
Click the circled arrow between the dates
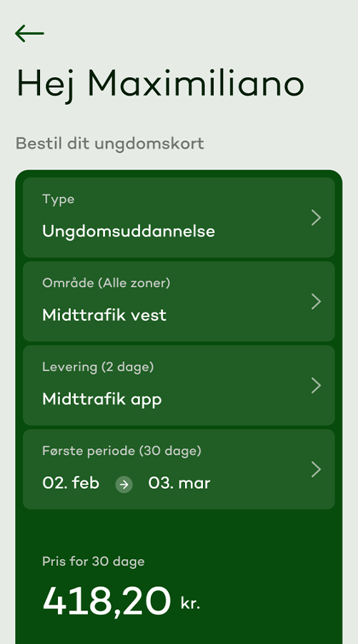pyautogui.click(x=124, y=484)
